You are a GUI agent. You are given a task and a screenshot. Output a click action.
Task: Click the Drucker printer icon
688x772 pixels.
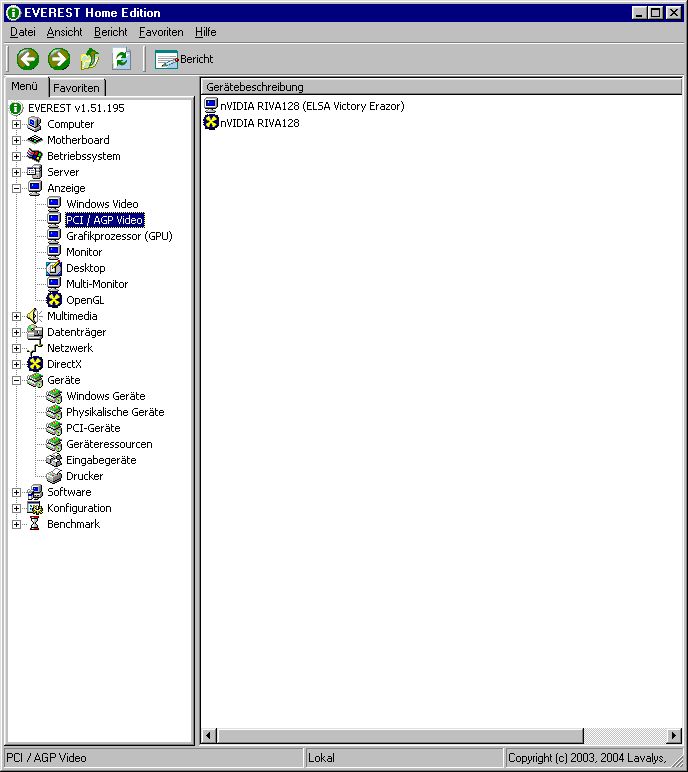(54, 476)
